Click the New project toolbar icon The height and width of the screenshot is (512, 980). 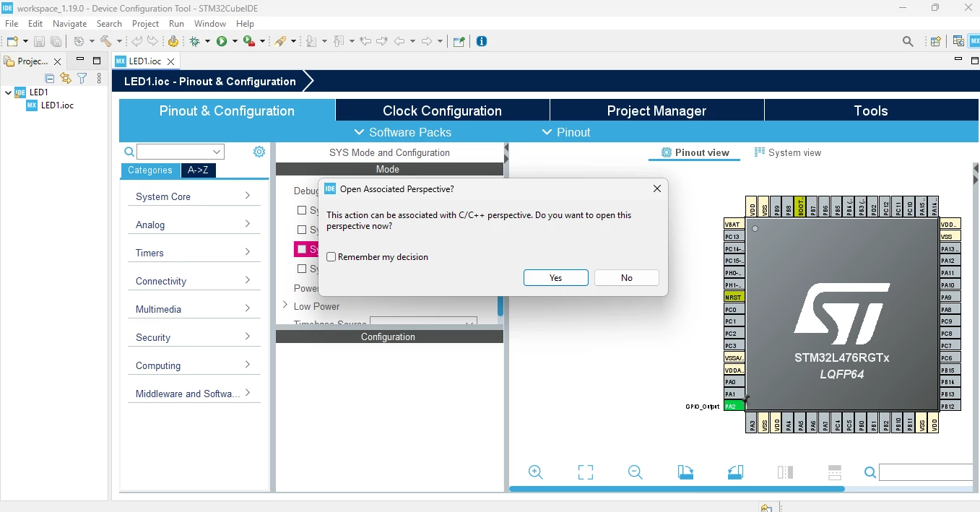pos(12,41)
